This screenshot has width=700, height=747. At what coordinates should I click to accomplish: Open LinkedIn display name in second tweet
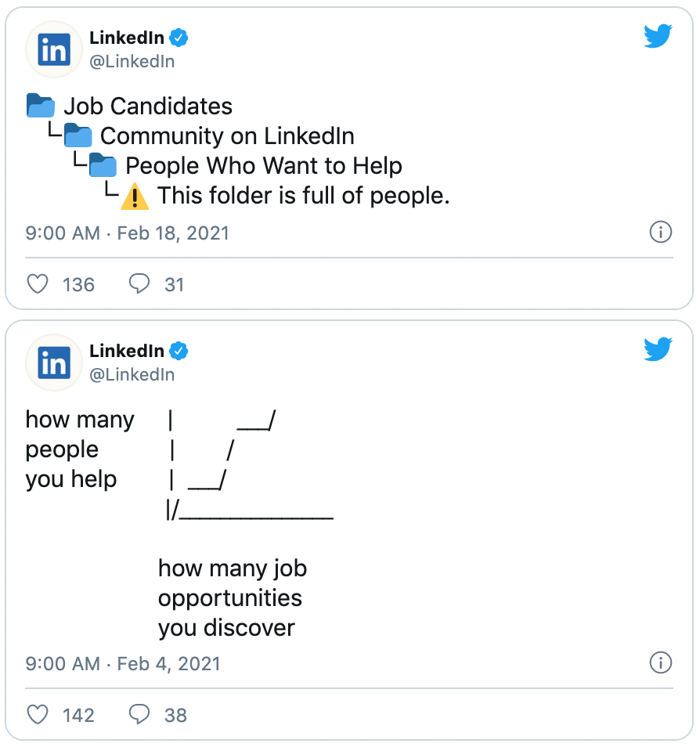point(127,351)
